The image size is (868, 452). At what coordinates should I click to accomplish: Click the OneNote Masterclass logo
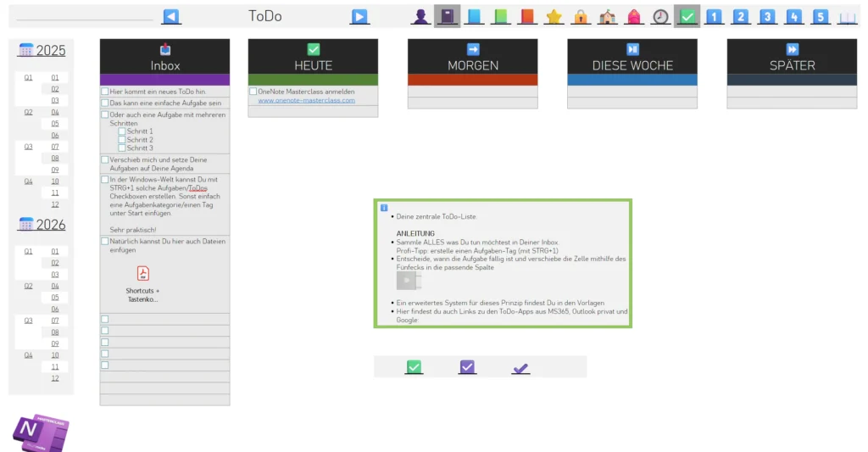coord(41,432)
